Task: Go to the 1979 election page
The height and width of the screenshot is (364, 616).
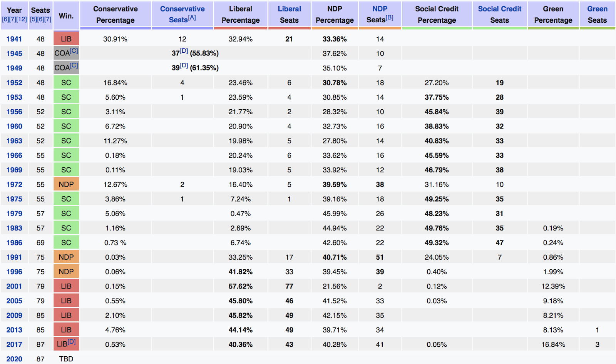Action: [x=14, y=214]
